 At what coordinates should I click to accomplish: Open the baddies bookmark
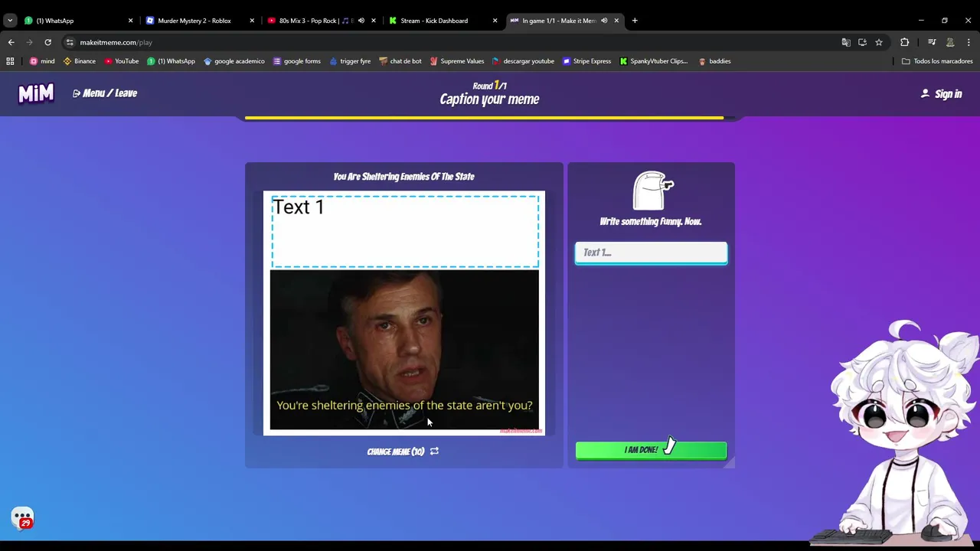tap(714, 61)
